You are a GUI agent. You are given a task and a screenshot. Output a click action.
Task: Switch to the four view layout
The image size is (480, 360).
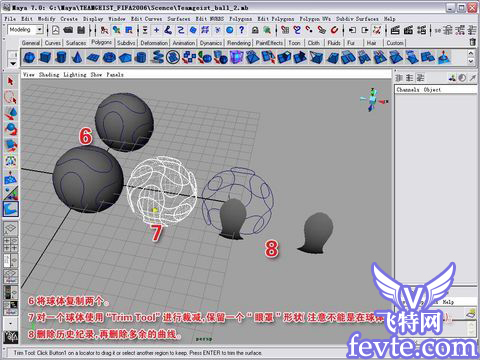click(x=10, y=244)
